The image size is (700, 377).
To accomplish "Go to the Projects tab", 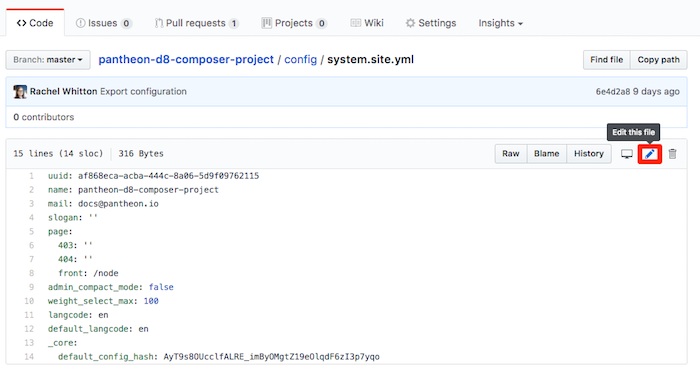I will pos(294,23).
